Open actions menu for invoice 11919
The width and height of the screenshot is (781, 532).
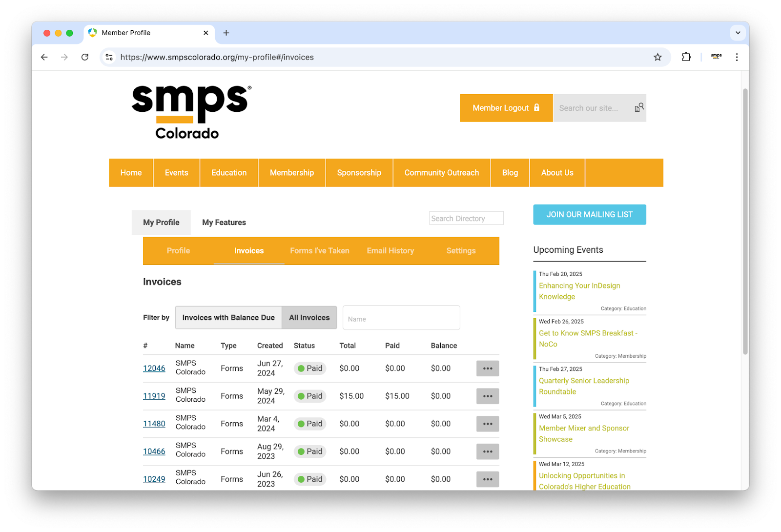tap(488, 396)
